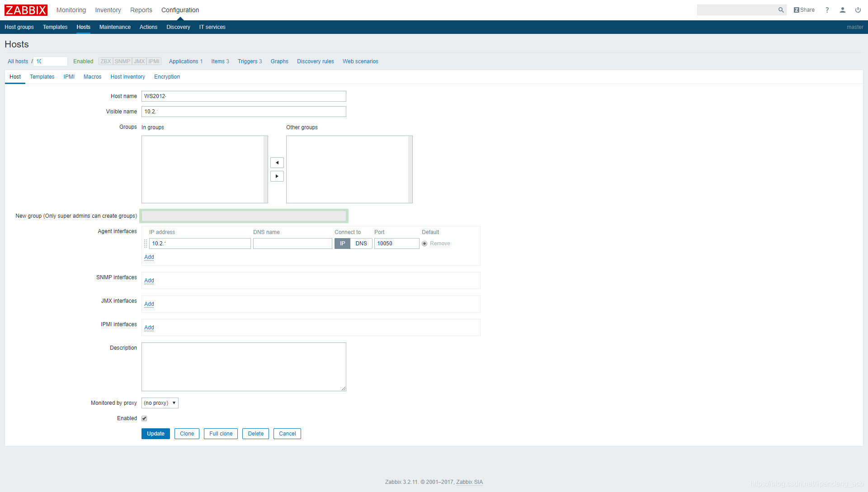Viewport: 868px width, 492px height.
Task: Open Applications 1 link
Action: coord(186,61)
